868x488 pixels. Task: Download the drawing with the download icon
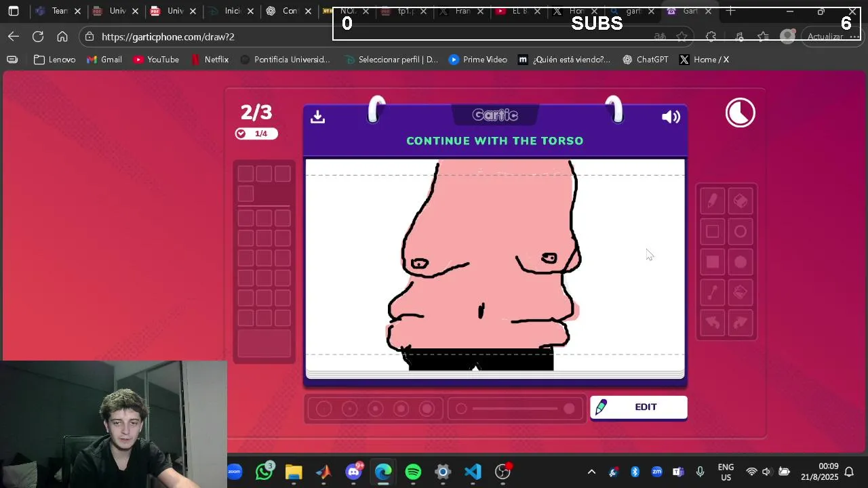coord(317,117)
